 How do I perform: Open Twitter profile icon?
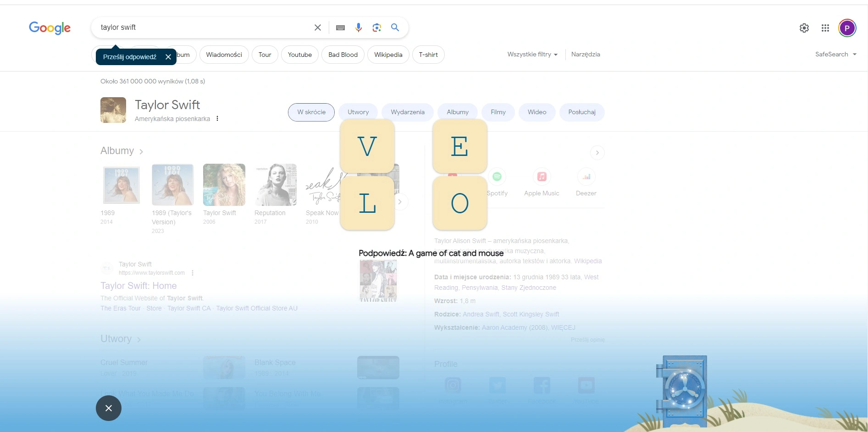click(497, 385)
